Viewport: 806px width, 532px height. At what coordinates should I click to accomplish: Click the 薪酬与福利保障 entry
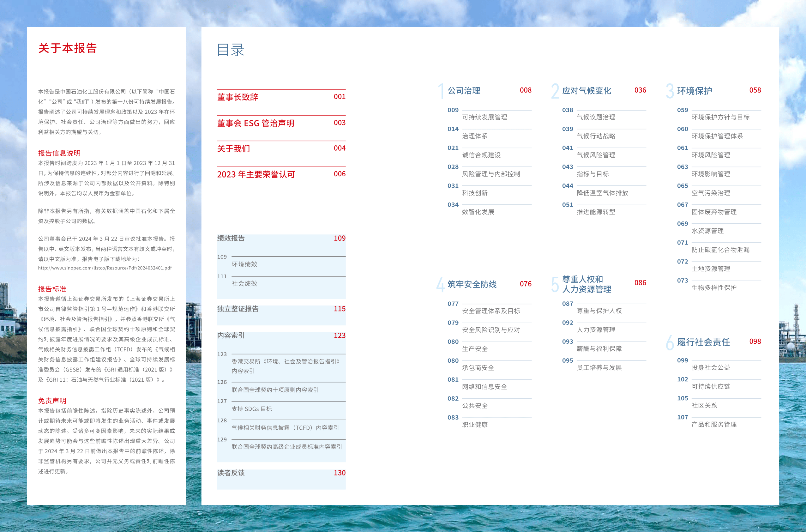point(599,349)
